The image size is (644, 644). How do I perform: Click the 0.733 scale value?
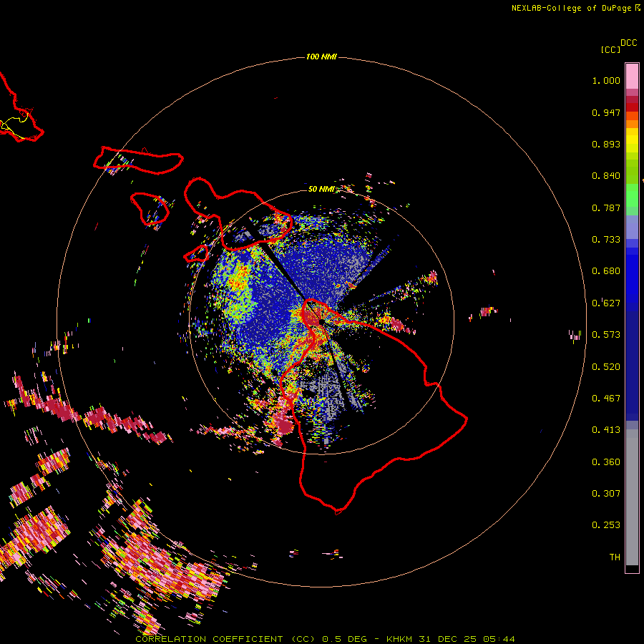(606, 240)
